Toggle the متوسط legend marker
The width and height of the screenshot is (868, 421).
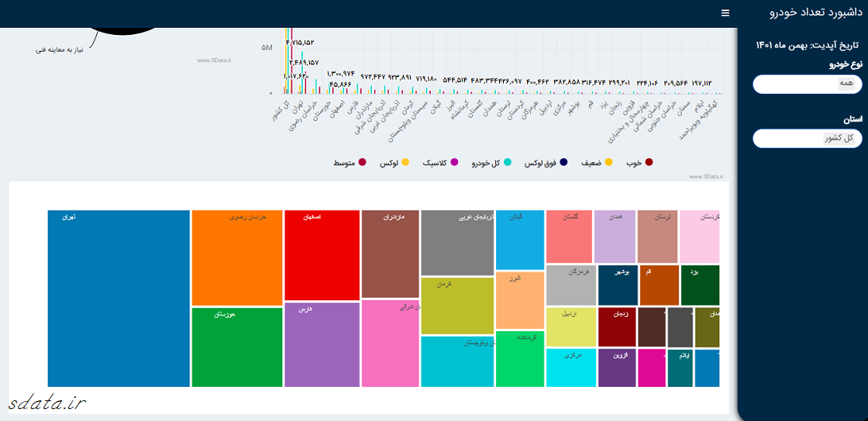[x=362, y=162]
